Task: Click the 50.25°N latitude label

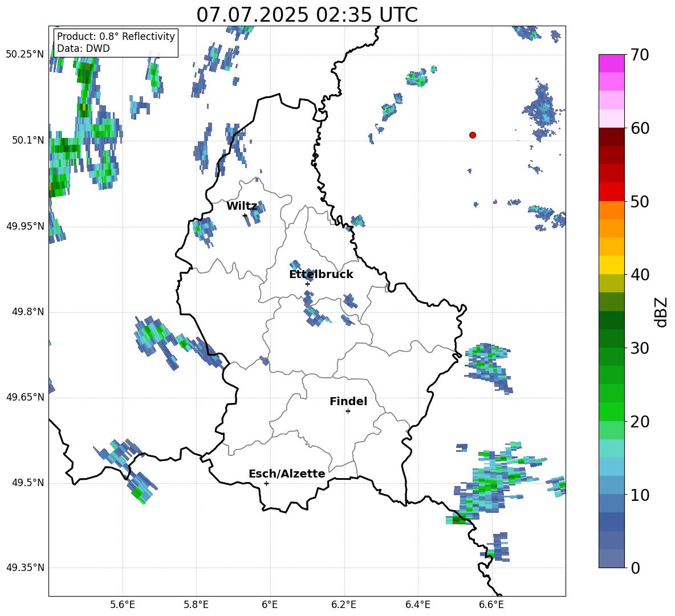Action: tap(25, 55)
